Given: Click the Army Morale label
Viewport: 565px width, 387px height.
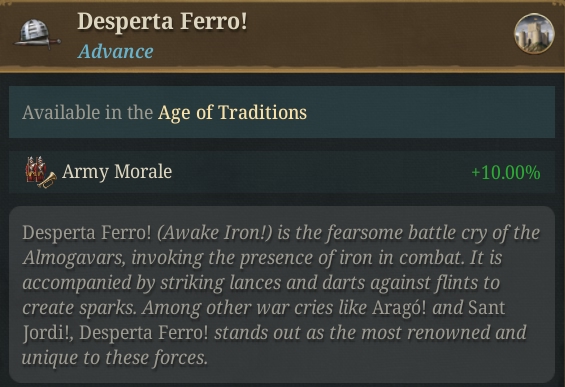Looking at the screenshot, I should (117, 172).
